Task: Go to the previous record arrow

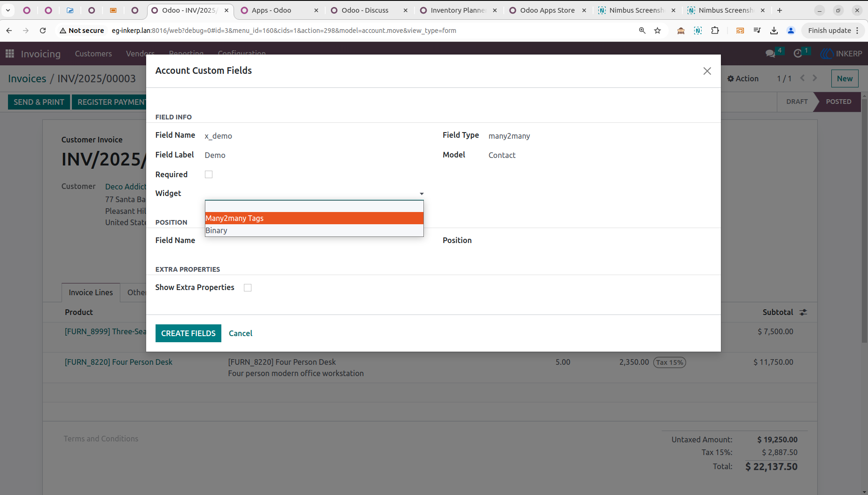Action: [x=803, y=78]
